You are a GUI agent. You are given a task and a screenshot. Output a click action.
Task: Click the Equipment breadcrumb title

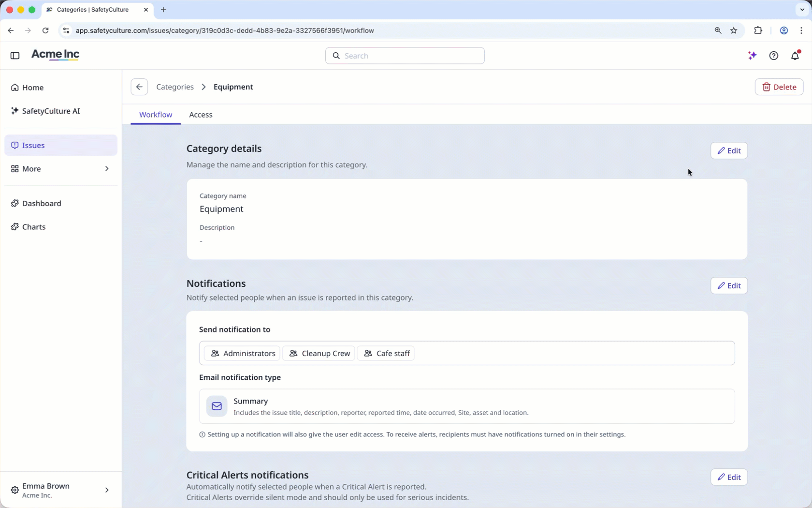click(x=233, y=87)
